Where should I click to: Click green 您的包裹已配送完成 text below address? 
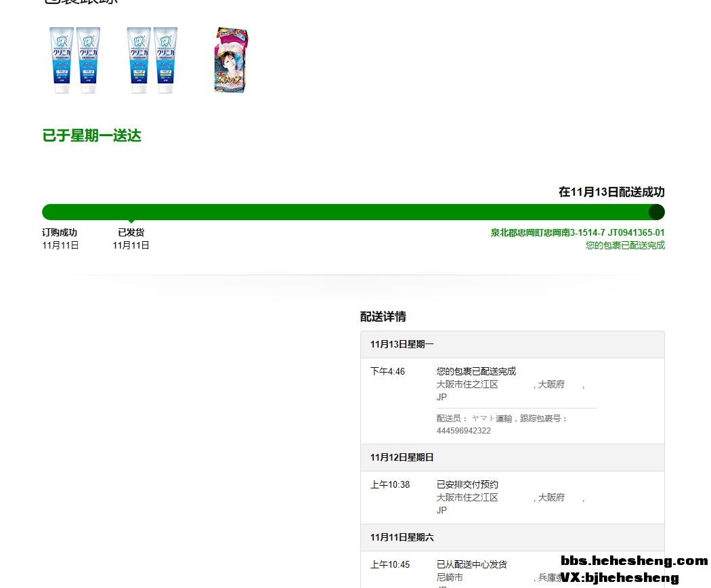(x=624, y=245)
